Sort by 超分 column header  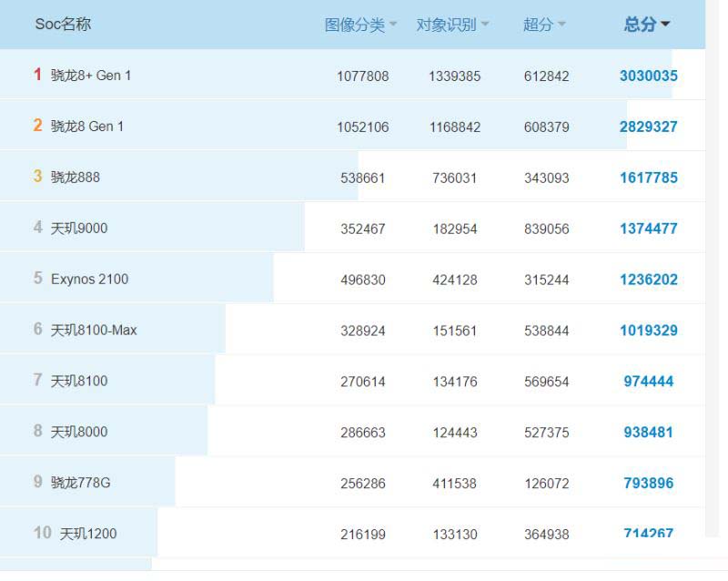(x=544, y=25)
